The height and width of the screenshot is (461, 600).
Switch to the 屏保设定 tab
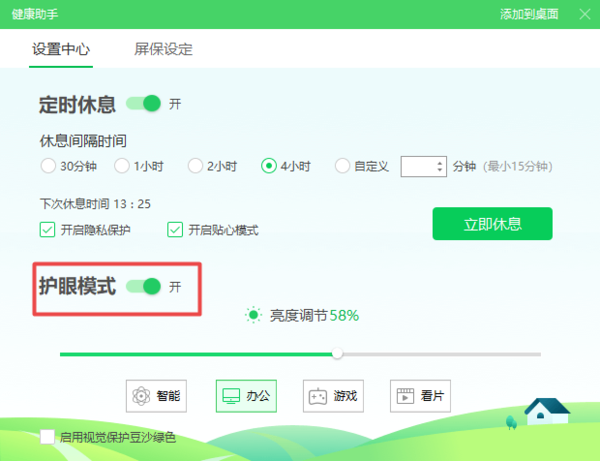coord(163,49)
